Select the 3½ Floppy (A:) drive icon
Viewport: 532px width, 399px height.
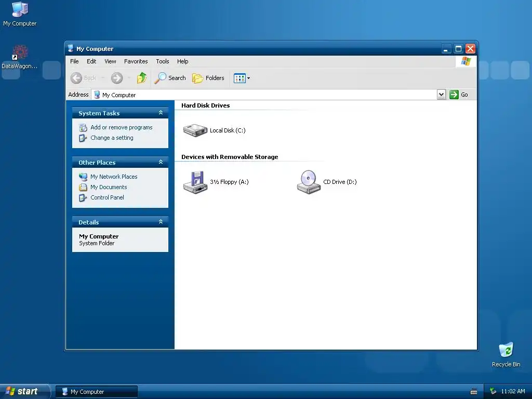tap(195, 182)
